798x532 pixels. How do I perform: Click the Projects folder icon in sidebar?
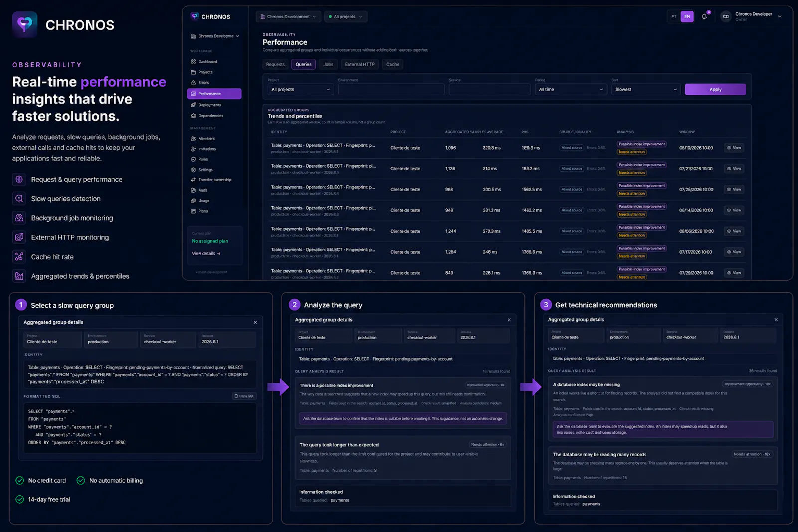[x=193, y=72]
